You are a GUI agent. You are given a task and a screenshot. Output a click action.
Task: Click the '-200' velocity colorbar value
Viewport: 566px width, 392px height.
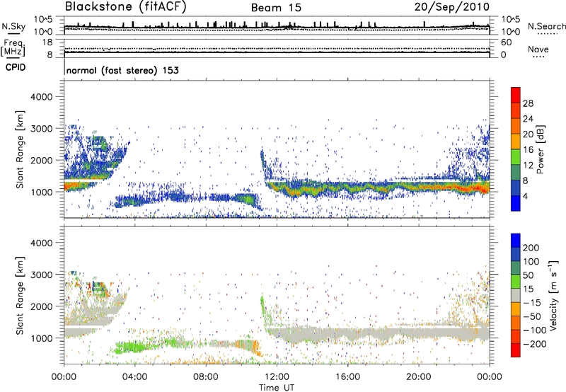pos(534,344)
